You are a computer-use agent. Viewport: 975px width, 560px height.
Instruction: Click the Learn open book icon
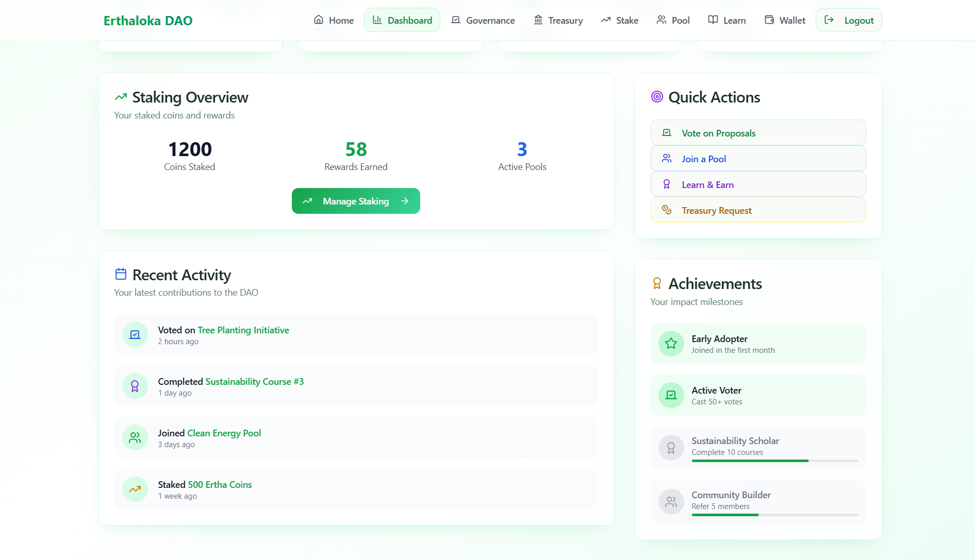click(713, 20)
